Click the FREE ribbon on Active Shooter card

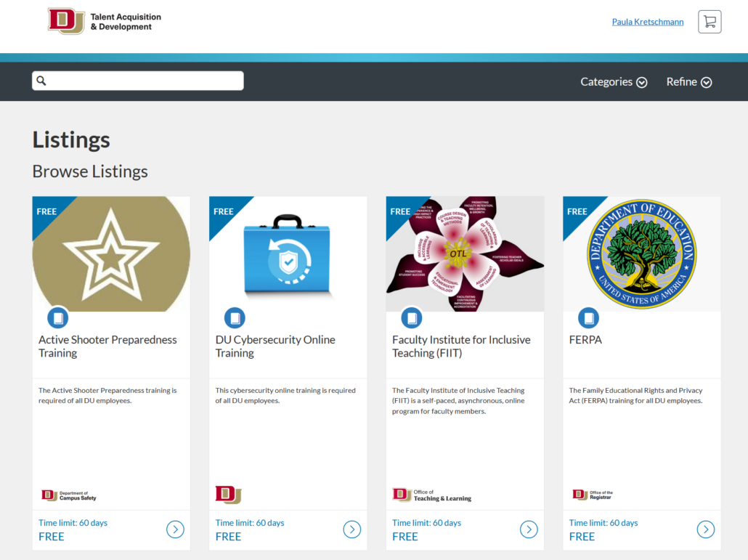[x=46, y=211]
